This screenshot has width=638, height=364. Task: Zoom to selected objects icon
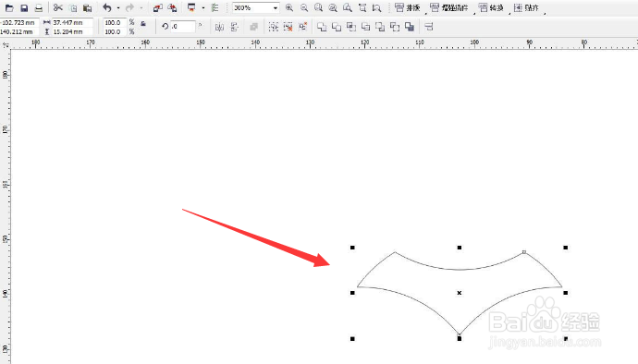[x=319, y=7]
